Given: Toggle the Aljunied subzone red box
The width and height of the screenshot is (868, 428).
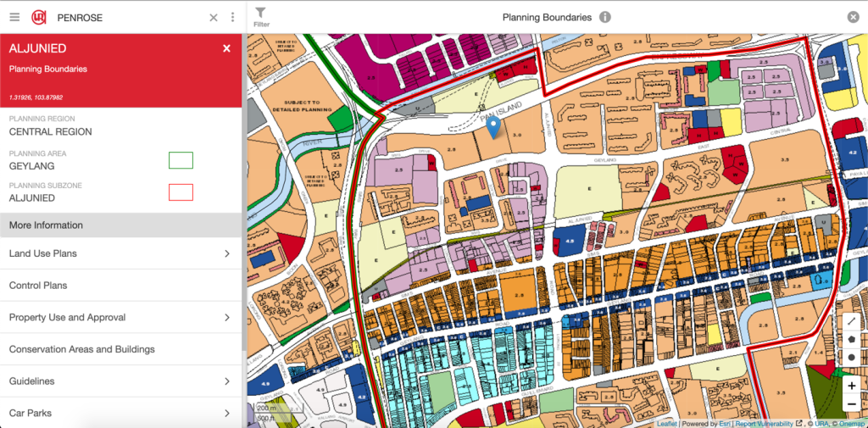Looking at the screenshot, I should [x=181, y=192].
